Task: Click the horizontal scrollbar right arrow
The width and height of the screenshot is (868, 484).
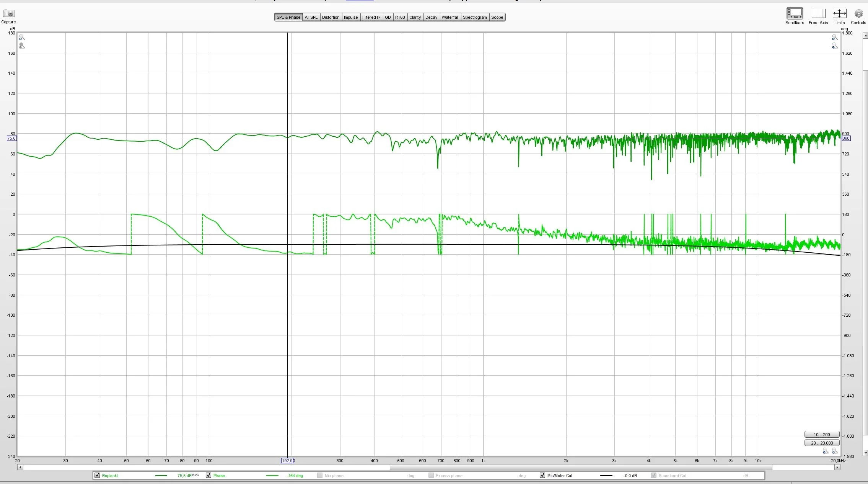Action: tap(837, 467)
